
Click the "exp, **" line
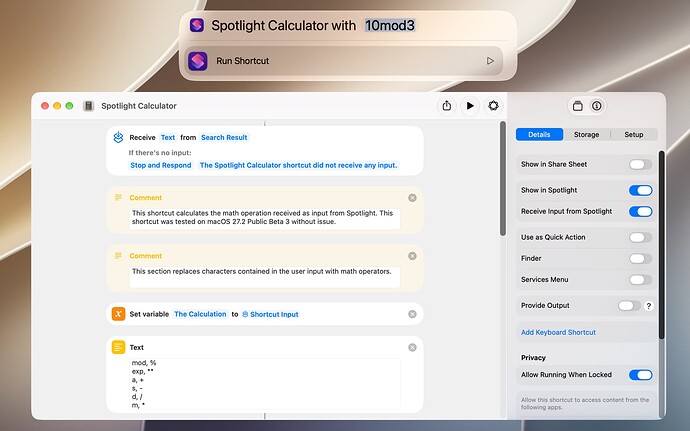pos(143,371)
